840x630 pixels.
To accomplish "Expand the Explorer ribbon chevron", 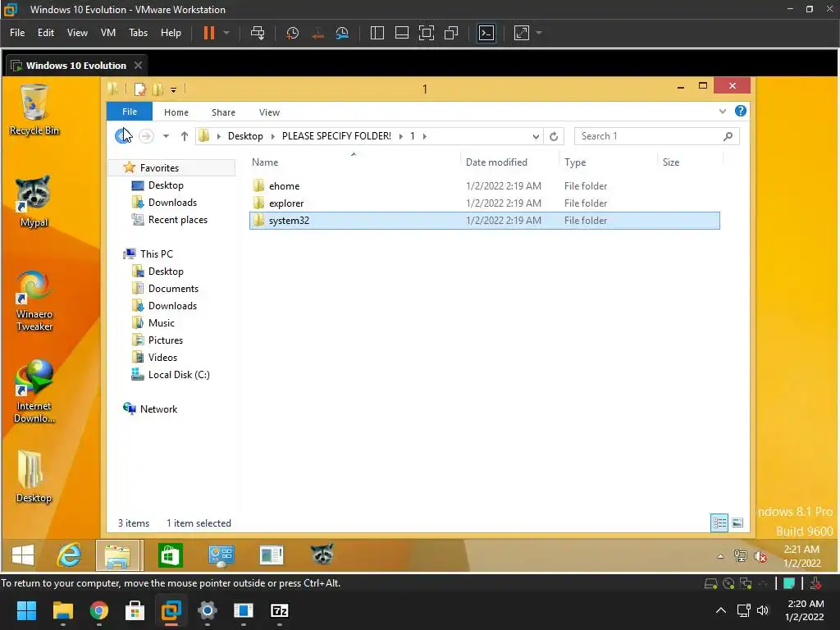I will [x=723, y=112].
